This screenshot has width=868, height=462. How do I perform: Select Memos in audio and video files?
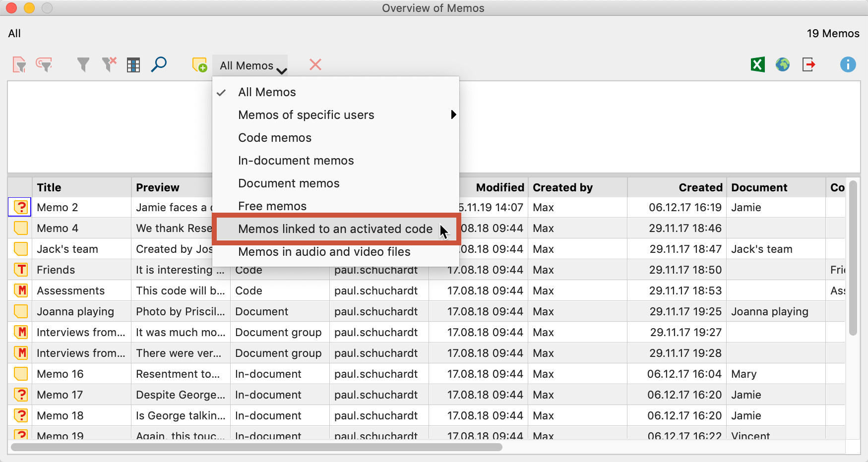pos(336,252)
